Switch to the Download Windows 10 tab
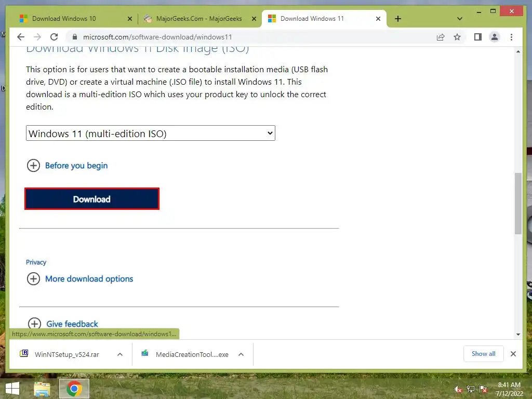This screenshot has height=399, width=532. [x=64, y=19]
